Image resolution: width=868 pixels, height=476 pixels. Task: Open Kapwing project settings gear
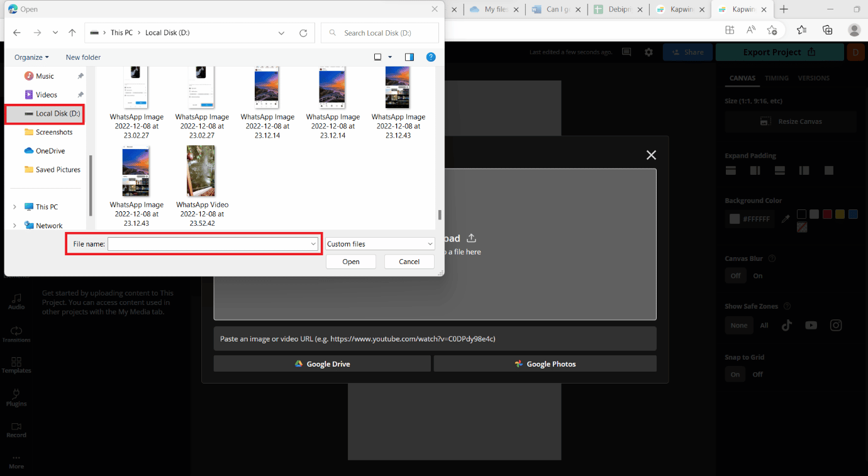click(x=648, y=52)
